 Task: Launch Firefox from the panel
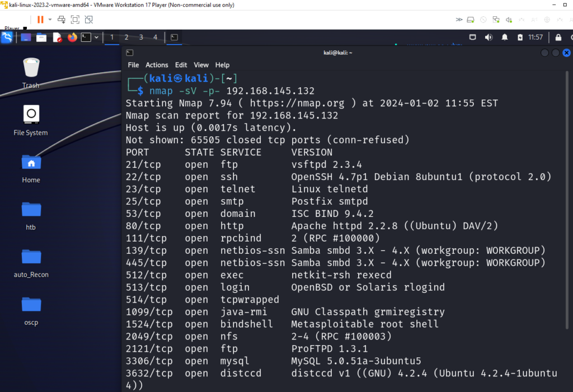pos(72,37)
